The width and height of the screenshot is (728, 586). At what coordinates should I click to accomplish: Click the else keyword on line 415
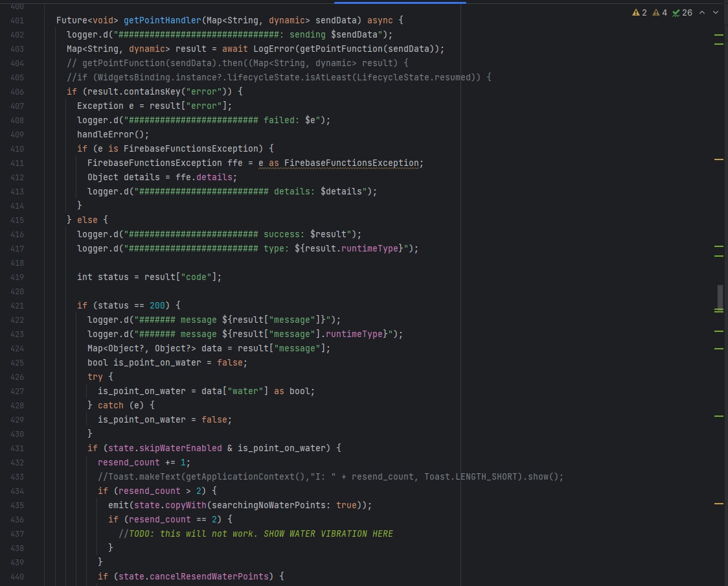tap(87, 220)
